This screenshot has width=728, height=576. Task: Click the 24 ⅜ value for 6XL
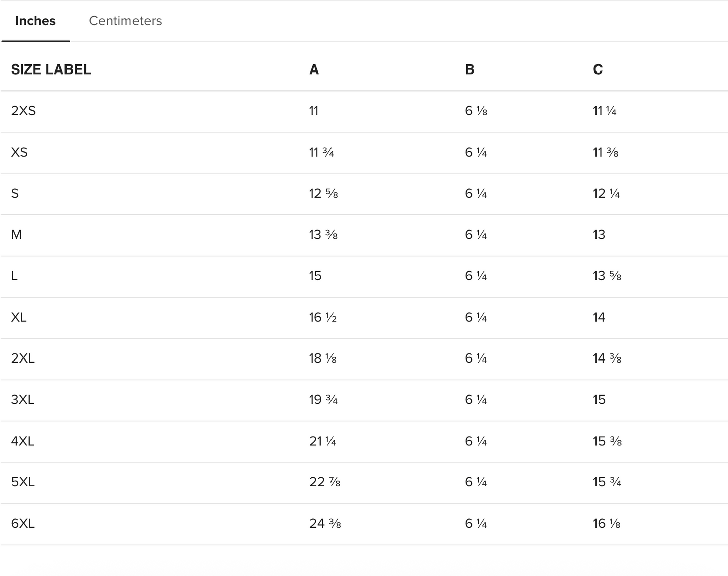(325, 524)
